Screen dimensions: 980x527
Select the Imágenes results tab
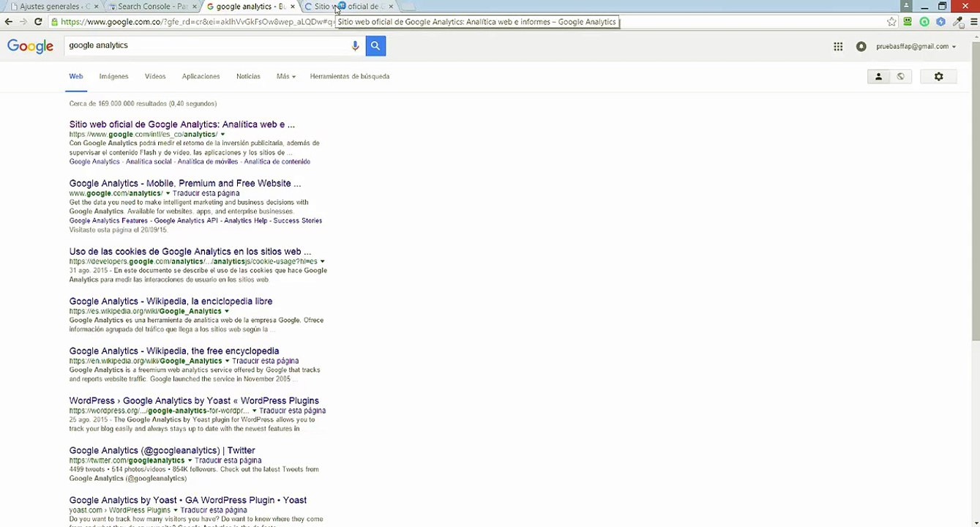coord(113,76)
